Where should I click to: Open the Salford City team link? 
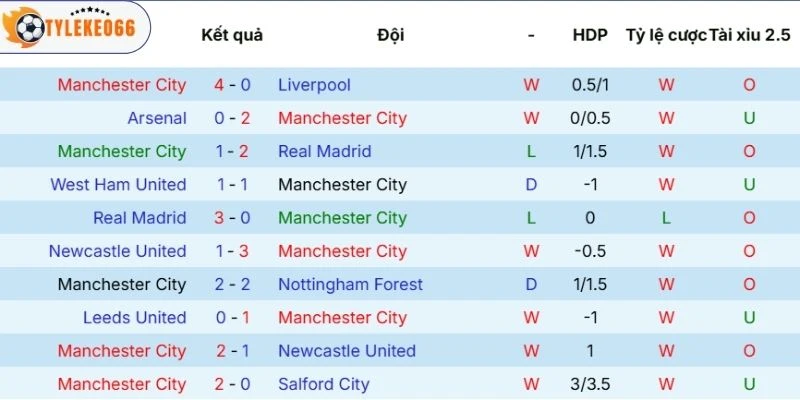click(323, 384)
